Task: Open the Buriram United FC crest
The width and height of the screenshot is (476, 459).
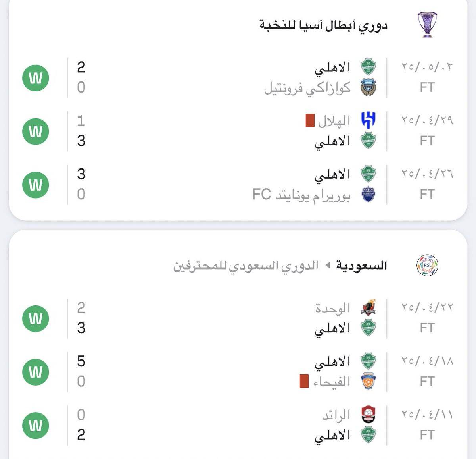Action: pos(368,194)
